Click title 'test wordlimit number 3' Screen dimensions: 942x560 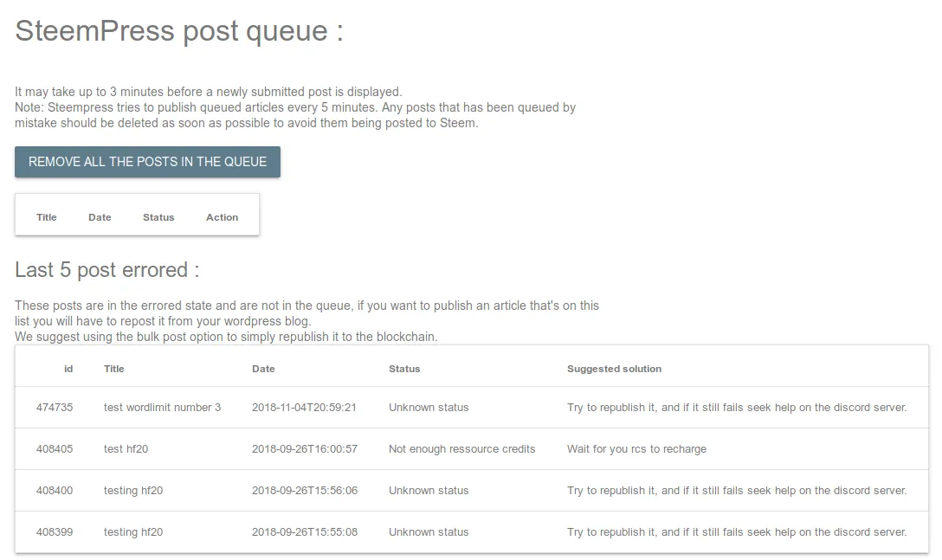click(162, 408)
